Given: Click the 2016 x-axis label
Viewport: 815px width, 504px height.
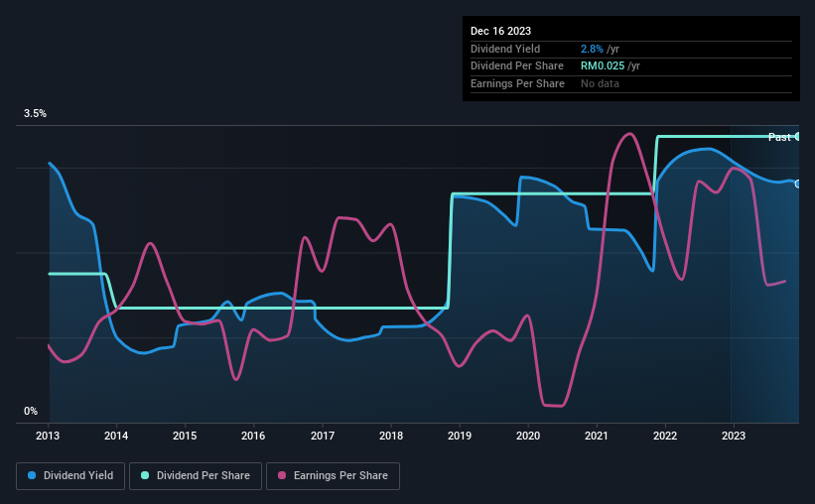Looking at the screenshot, I should coord(253,436).
